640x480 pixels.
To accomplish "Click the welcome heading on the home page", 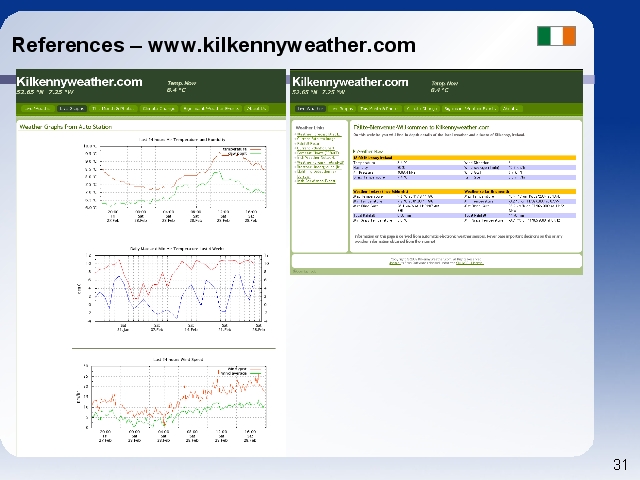I will [x=421, y=127].
